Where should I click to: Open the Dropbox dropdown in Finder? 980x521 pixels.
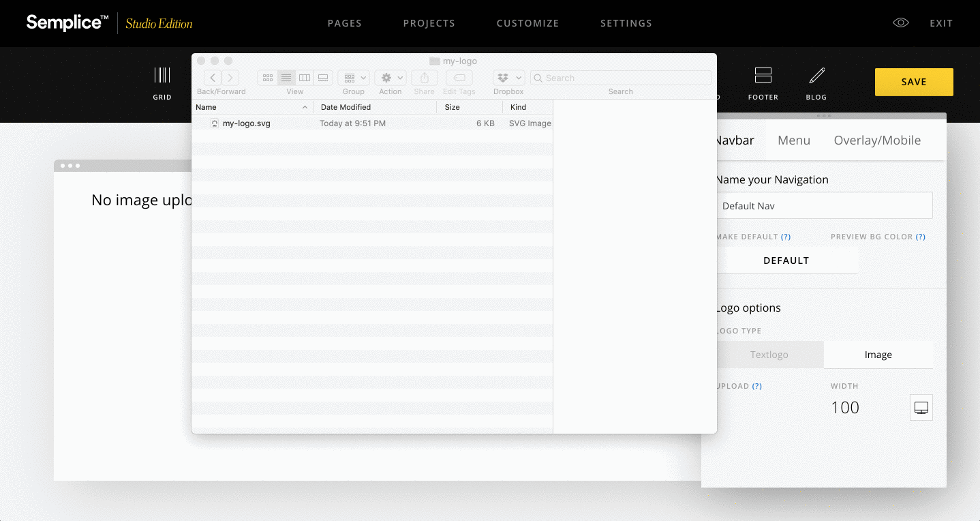coord(509,78)
